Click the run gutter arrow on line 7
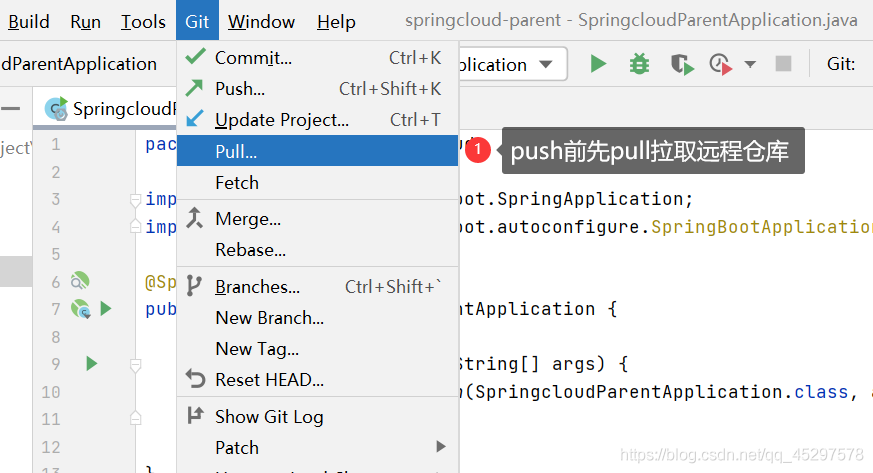The image size is (873, 473). click(106, 309)
